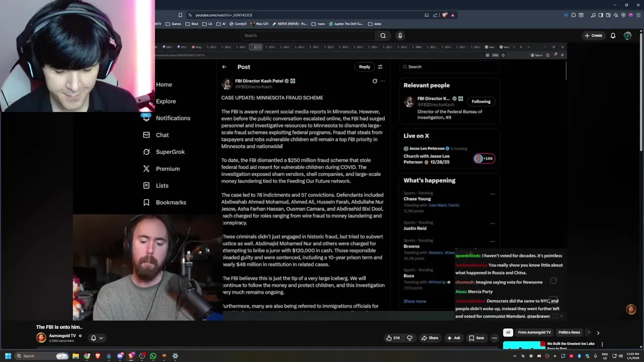Open Notifications in X sidebar
644x362 pixels.
pyautogui.click(x=167, y=118)
